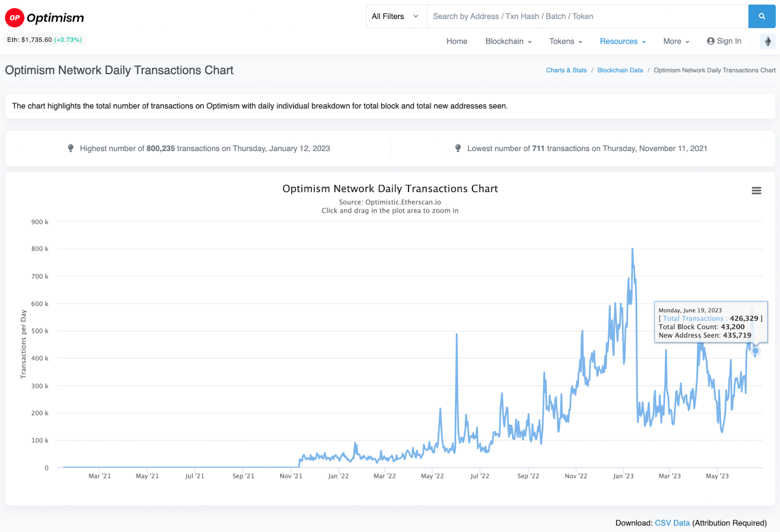Expand the More menu
This screenshot has height=532, width=780.
676,41
